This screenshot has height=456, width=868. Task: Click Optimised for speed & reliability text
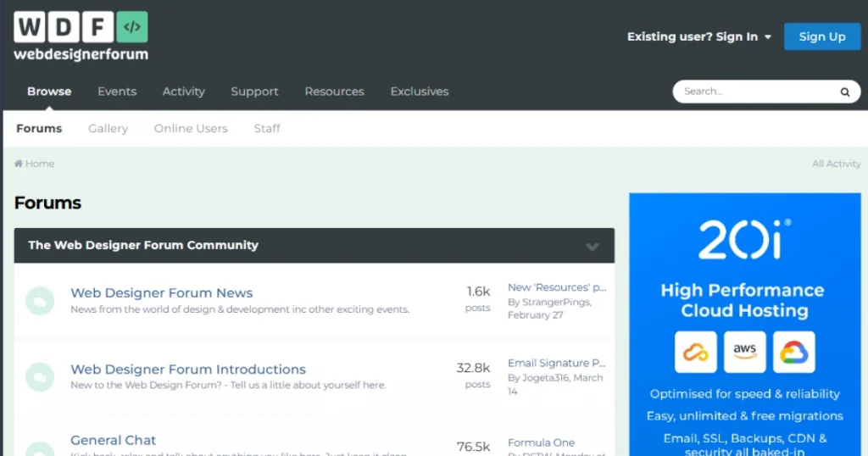[x=744, y=394]
